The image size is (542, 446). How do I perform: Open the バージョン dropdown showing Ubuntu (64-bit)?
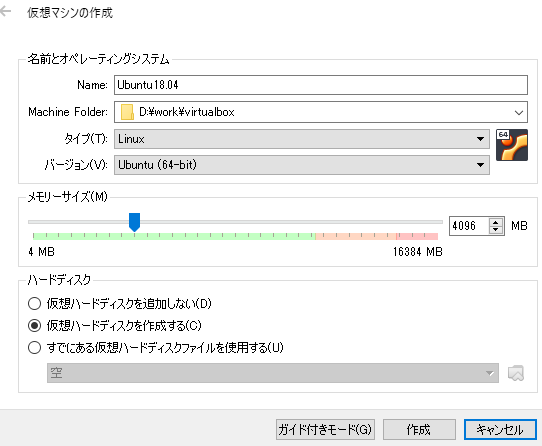click(302, 165)
